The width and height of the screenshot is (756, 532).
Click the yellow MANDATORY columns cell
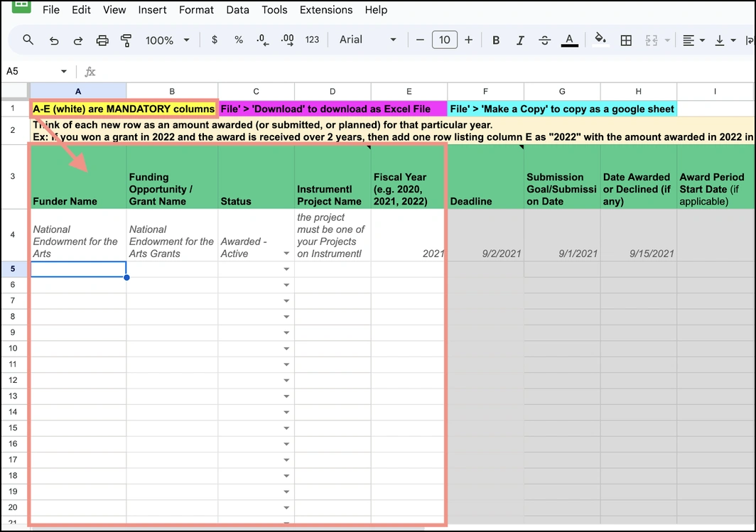[124, 109]
